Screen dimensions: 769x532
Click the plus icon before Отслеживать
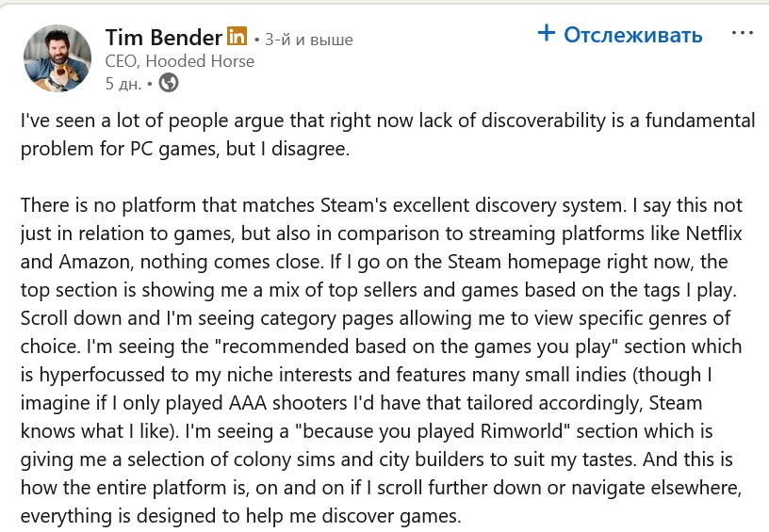point(547,34)
